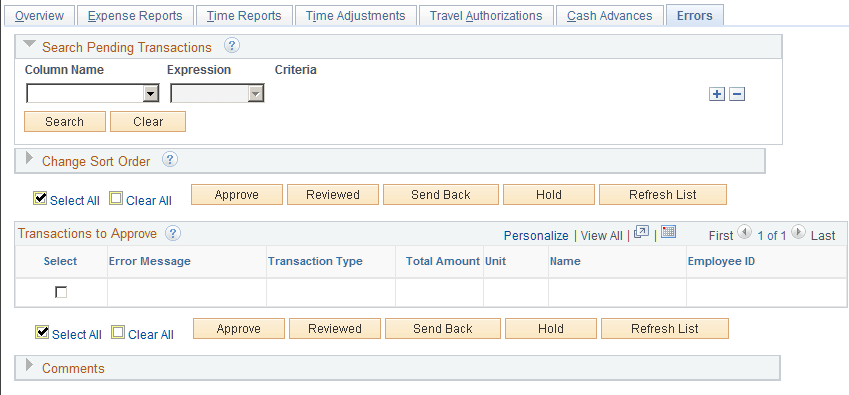The width and height of the screenshot is (849, 395).
Task: Click the Change Sort Order title
Action: point(96,161)
